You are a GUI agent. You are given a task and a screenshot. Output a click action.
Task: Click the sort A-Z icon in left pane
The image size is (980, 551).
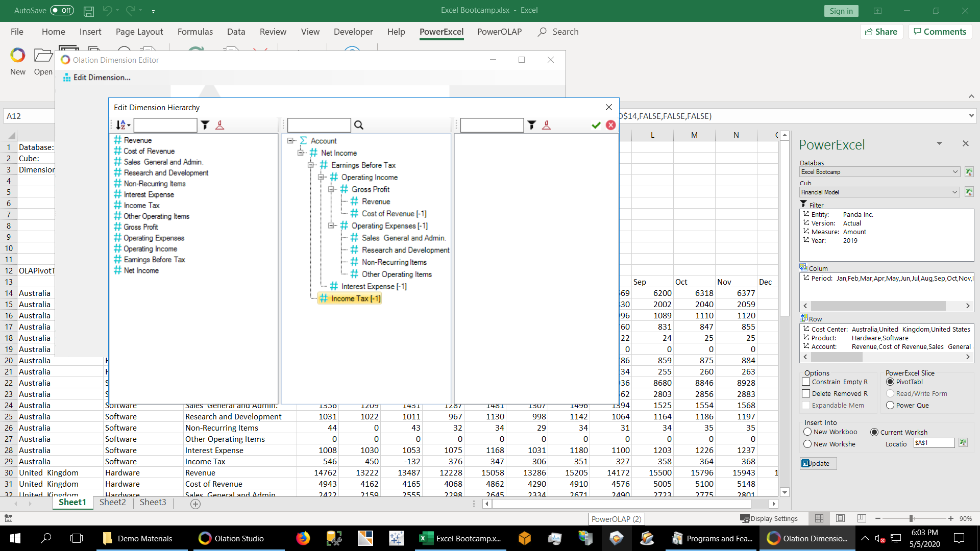(122, 125)
